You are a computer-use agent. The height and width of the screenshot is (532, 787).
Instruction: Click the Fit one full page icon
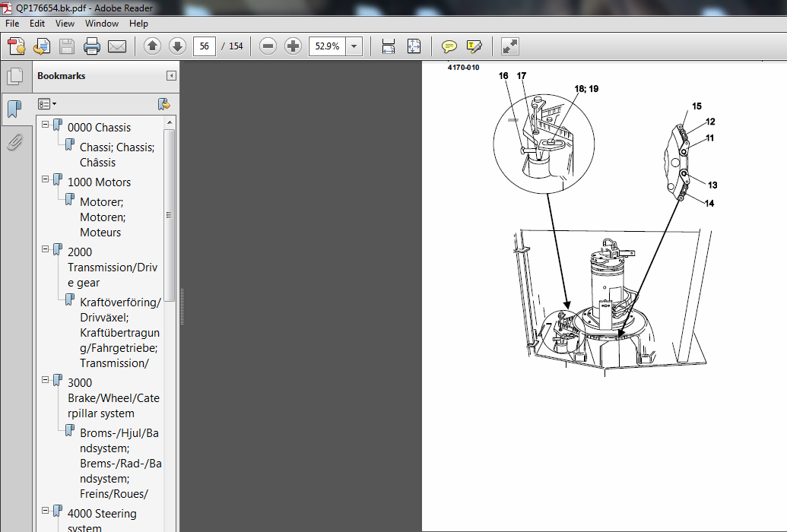[414, 46]
